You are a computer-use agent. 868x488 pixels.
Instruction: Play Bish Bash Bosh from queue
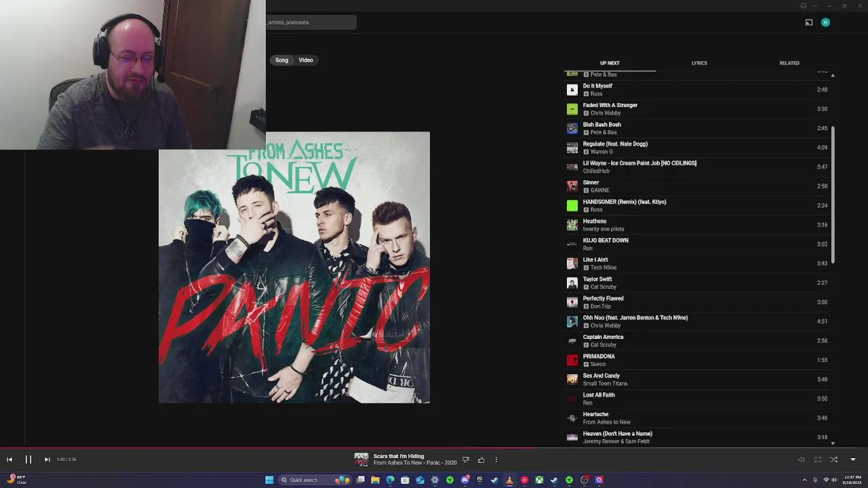pyautogui.click(x=697, y=128)
